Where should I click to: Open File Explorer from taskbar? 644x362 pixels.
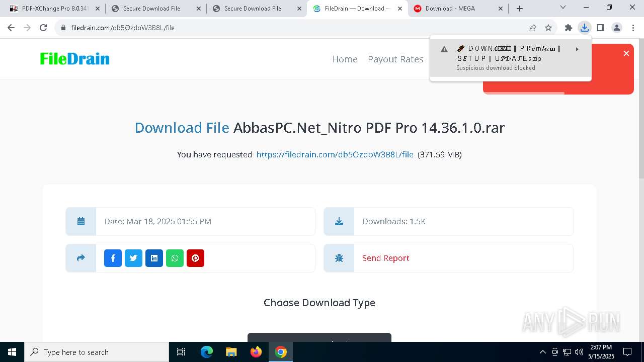click(231, 352)
